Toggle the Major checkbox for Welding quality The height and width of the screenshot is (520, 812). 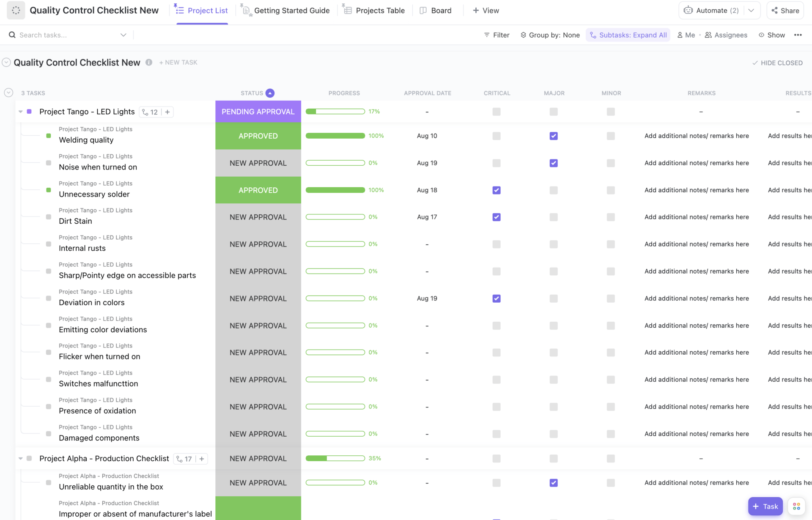(x=553, y=135)
